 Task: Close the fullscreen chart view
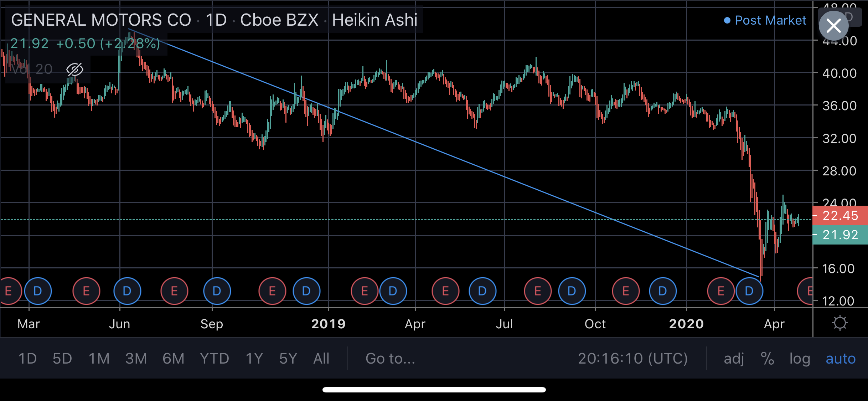click(x=833, y=26)
